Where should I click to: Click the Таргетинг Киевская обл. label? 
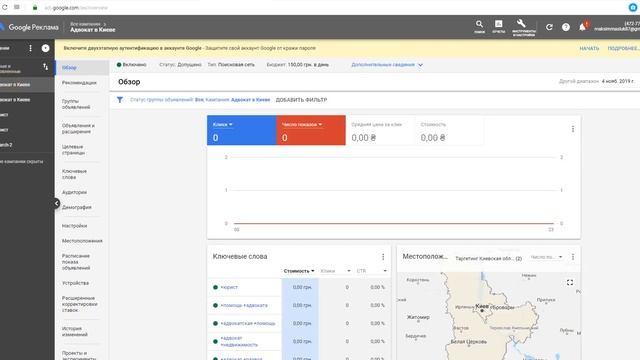click(x=489, y=258)
